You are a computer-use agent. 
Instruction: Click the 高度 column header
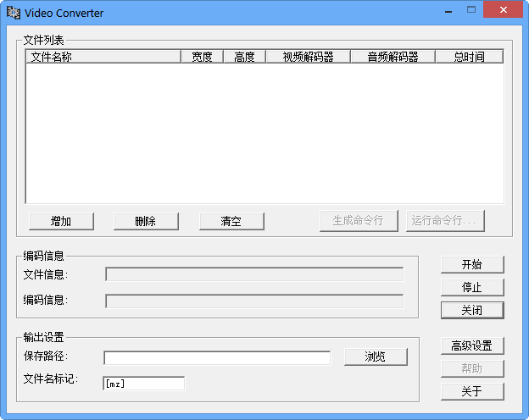point(245,57)
